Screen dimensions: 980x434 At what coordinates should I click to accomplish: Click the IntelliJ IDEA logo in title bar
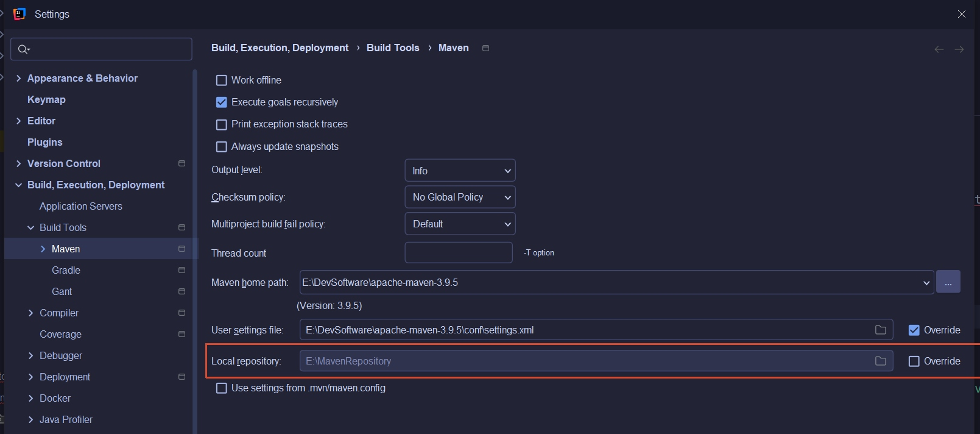(19, 14)
